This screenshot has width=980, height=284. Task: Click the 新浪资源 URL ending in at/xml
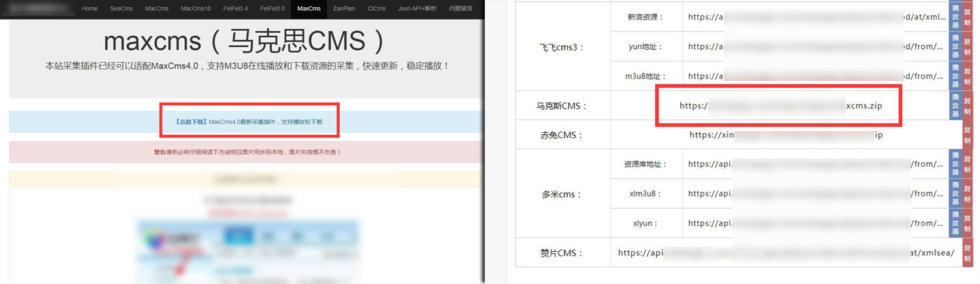[x=817, y=17]
